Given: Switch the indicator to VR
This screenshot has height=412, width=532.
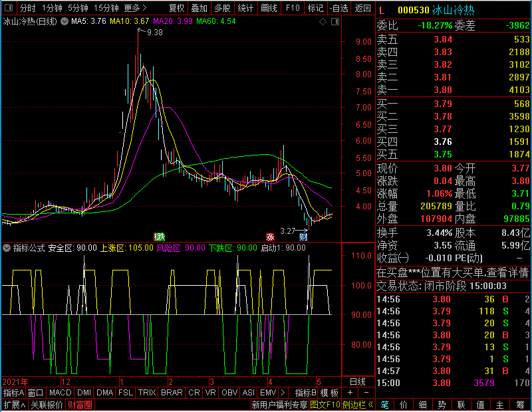Looking at the screenshot, I should click(210, 393).
